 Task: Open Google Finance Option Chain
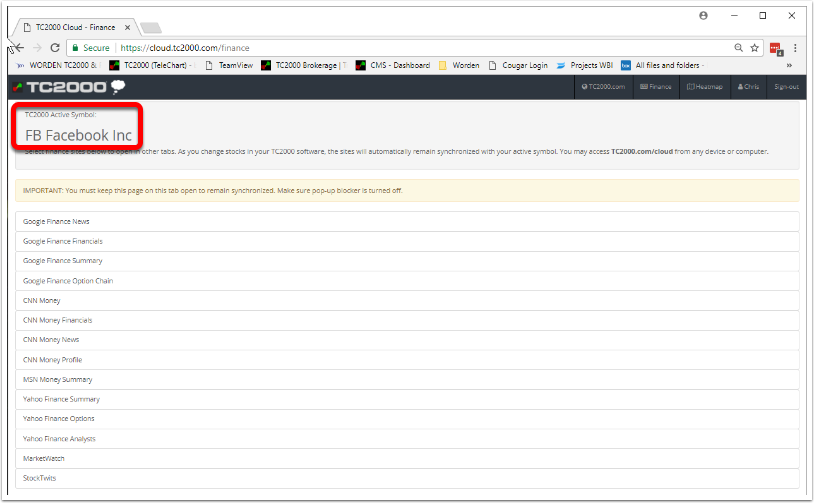pos(407,281)
